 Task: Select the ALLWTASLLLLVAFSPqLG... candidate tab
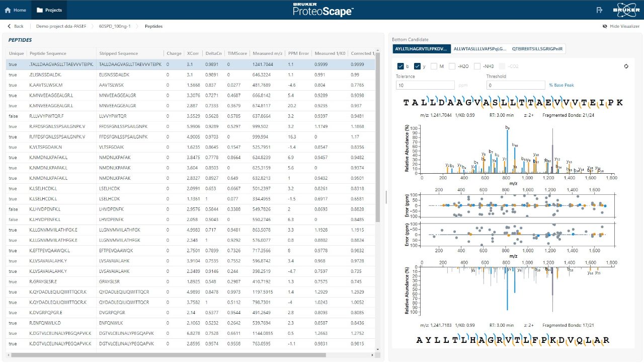click(479, 49)
